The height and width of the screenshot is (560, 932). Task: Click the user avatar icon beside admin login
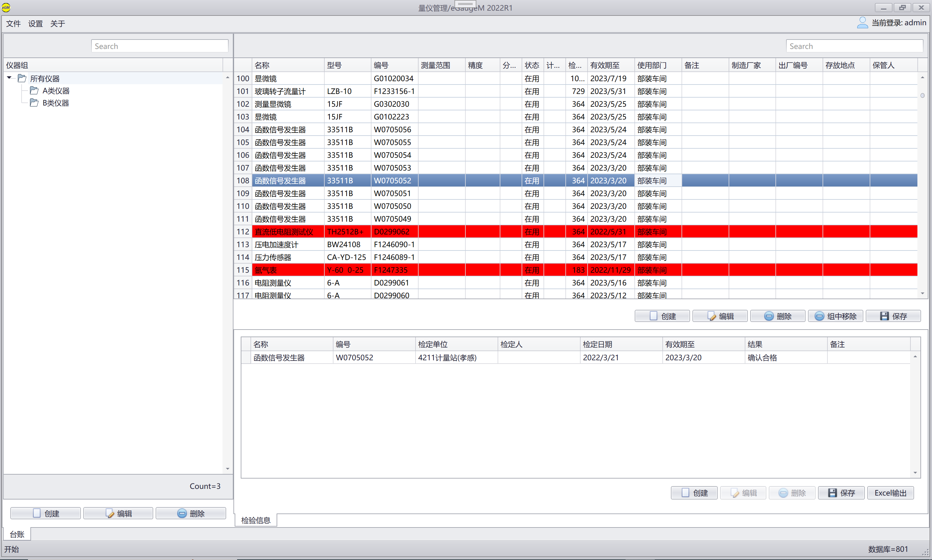862,22
